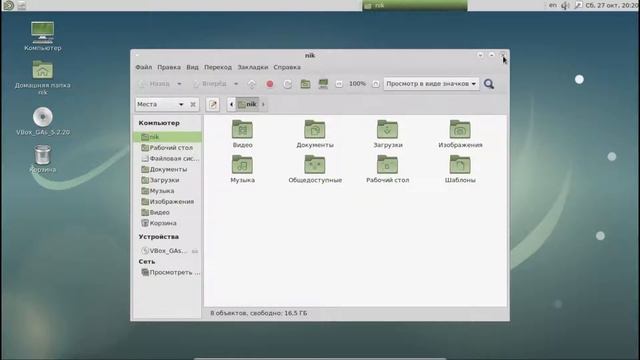
Task: Select Документы in the sidebar
Action: pos(167,169)
